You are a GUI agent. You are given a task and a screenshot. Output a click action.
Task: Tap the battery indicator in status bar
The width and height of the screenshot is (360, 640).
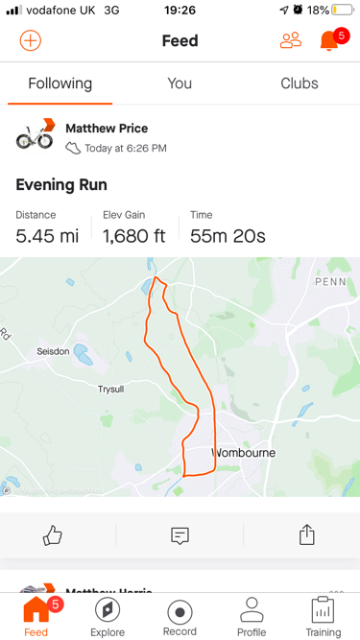click(x=342, y=10)
